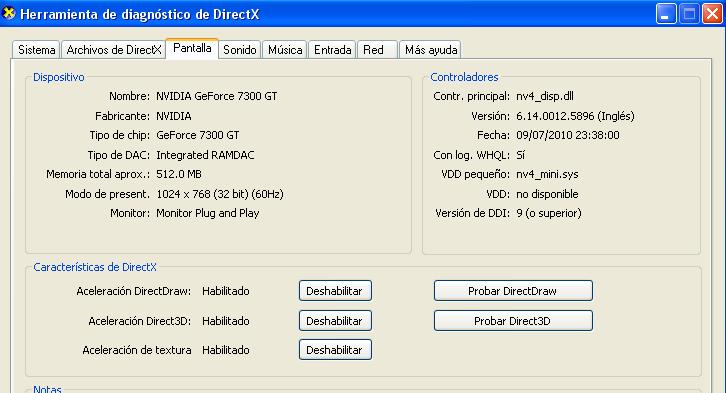Switch to the Sistema tab
The image size is (726, 393).
pos(37,50)
